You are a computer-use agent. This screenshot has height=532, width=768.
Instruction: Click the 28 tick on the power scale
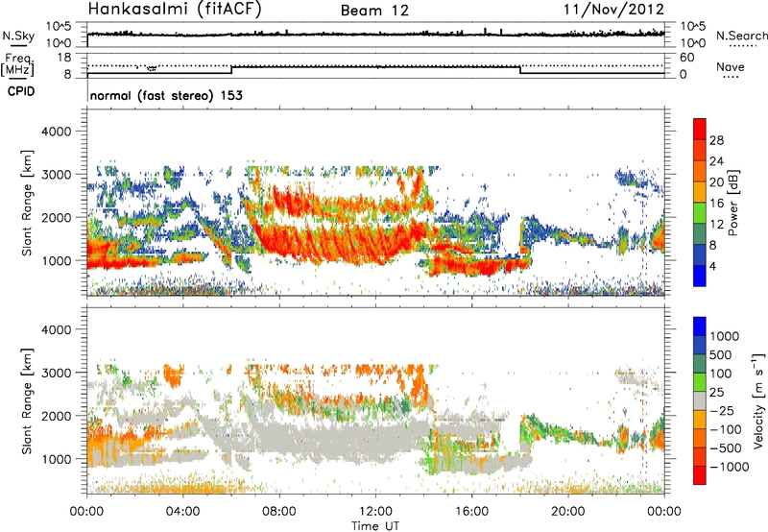point(716,140)
